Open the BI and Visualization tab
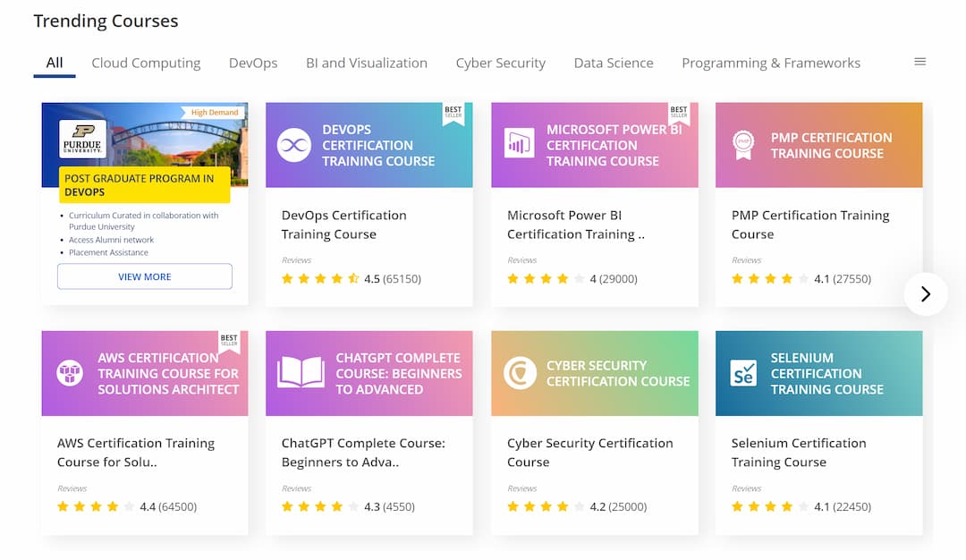Viewport: 966px width, 560px height. click(367, 63)
